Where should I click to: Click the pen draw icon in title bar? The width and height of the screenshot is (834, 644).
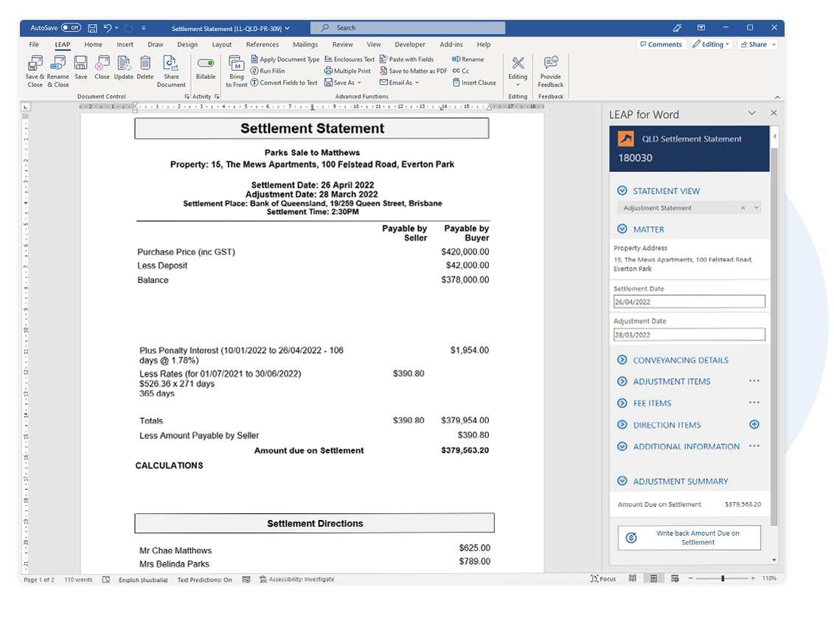(677, 28)
